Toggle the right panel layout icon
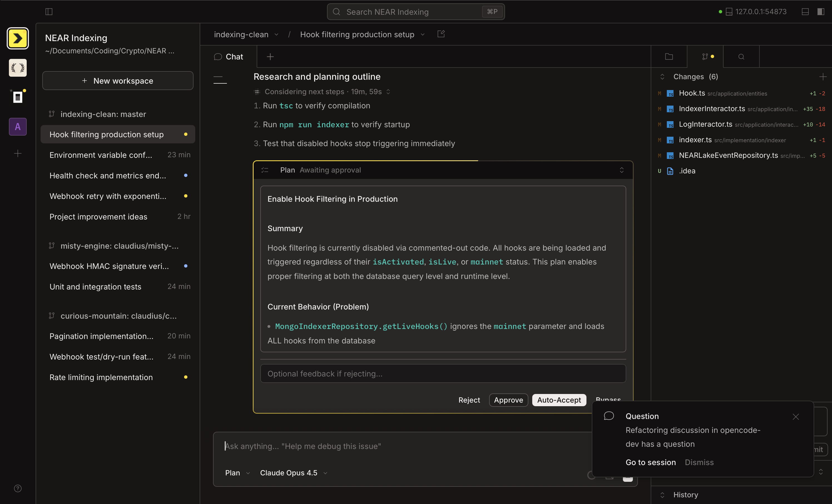832x504 pixels. 821,12
